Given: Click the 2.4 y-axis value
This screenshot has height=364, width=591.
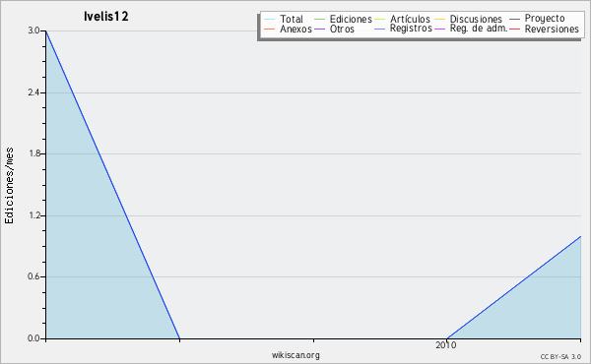Looking at the screenshot, I should 33,92.
